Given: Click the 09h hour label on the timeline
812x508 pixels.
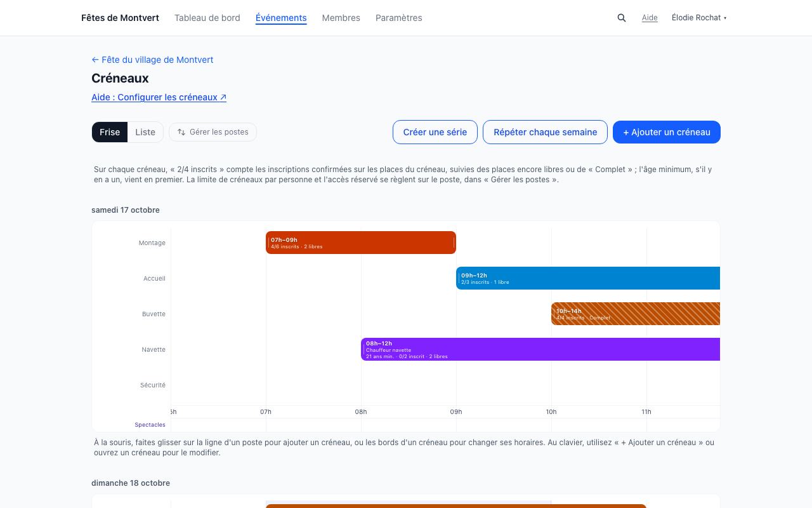Looking at the screenshot, I should pos(456,411).
